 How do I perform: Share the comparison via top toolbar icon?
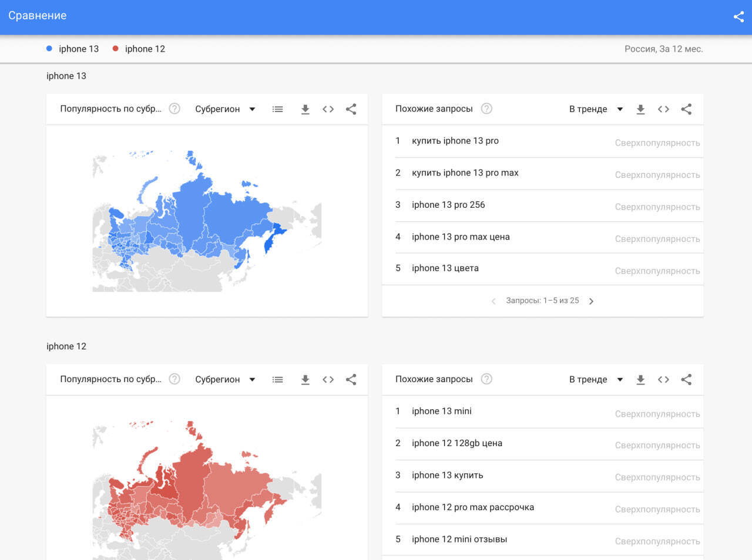tap(738, 16)
